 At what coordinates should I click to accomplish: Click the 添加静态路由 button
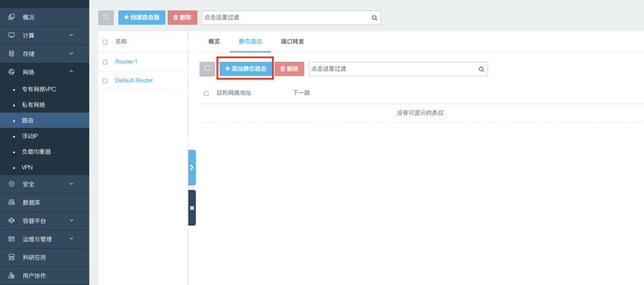[246, 69]
